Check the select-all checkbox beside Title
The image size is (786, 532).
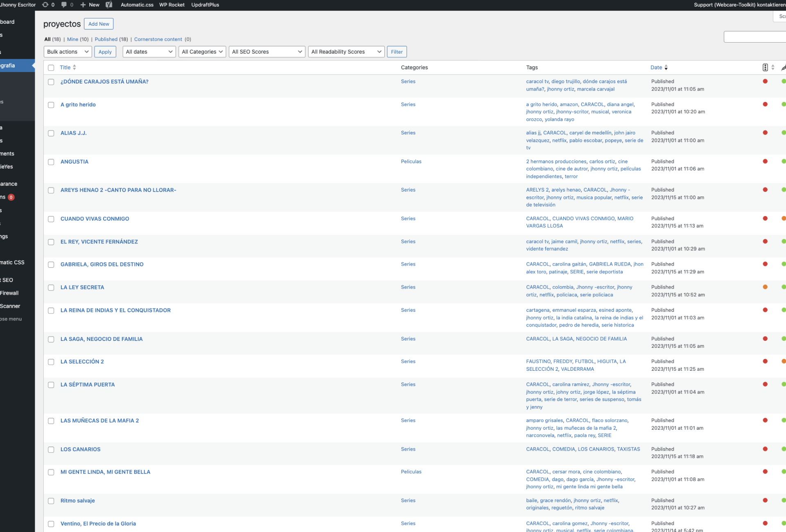51,68
